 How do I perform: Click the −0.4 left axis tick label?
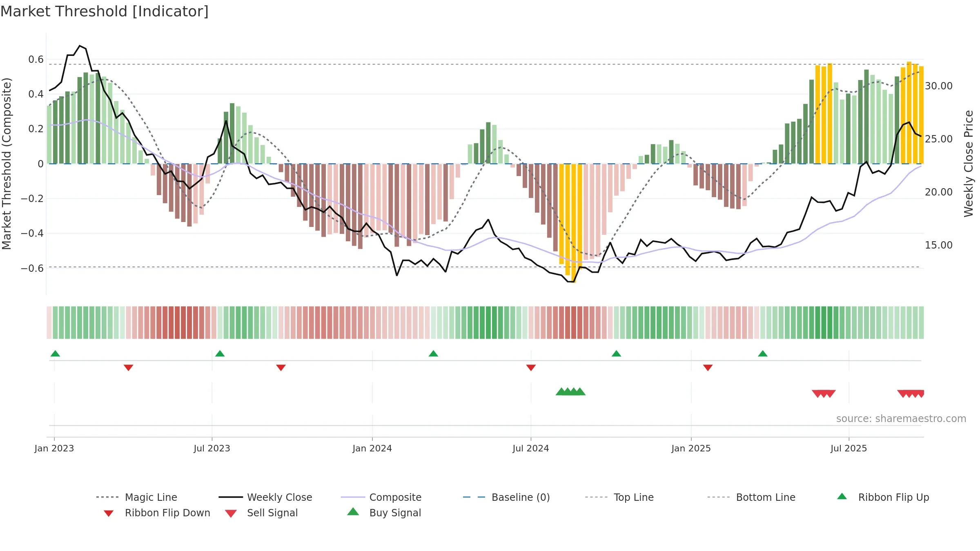[32, 233]
